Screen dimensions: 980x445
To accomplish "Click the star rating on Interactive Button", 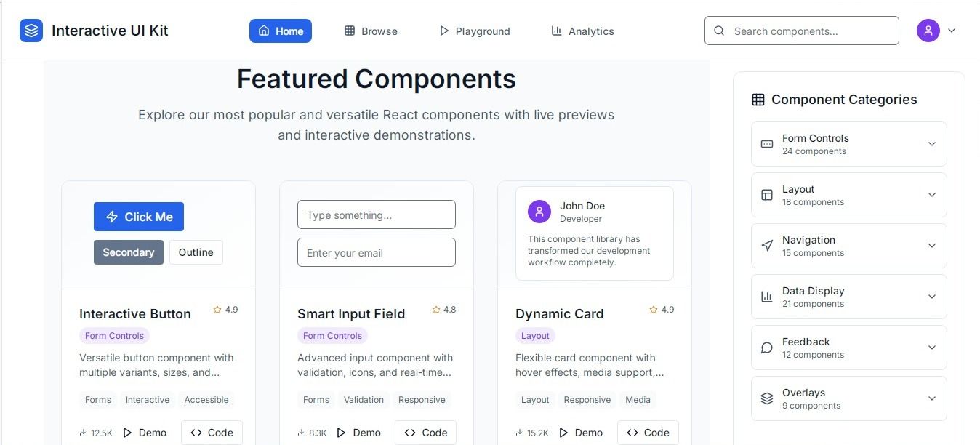I will click(225, 310).
